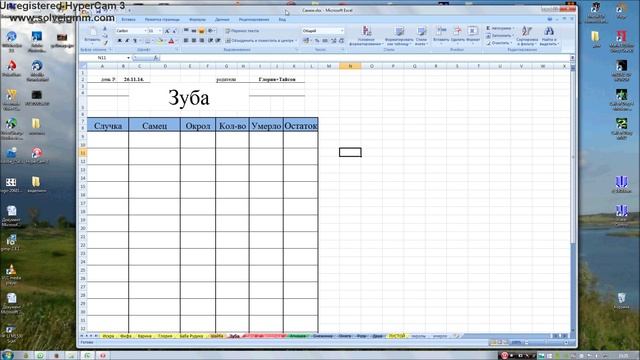Toggle Wrap Text (Перенос текста)
The width and height of the screenshot is (640, 360).
tap(242, 31)
